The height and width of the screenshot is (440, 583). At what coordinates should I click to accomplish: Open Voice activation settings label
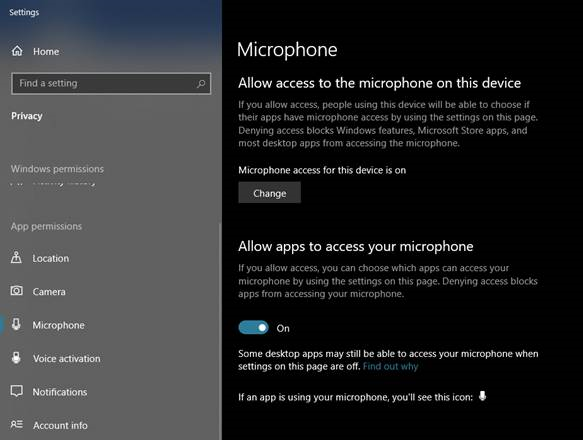pos(67,359)
